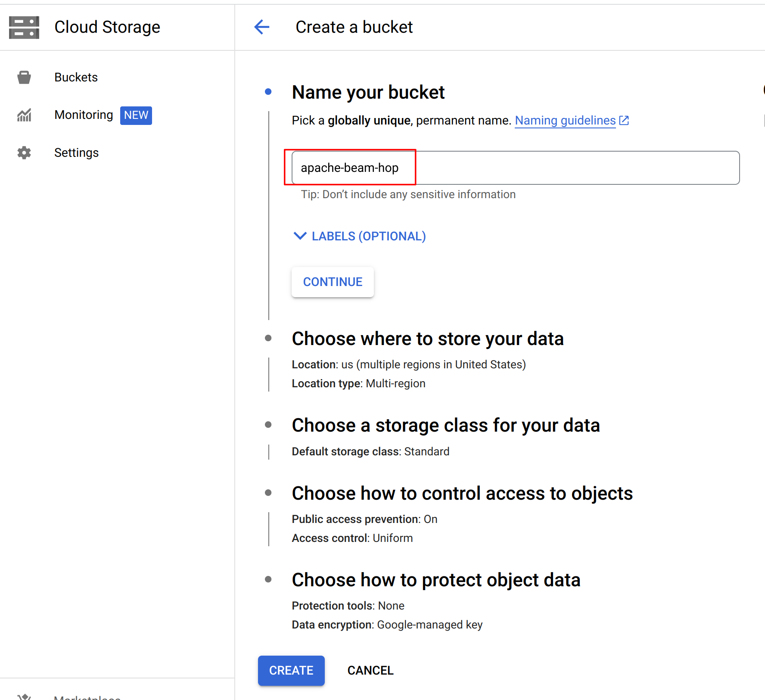765x700 pixels.
Task: Expand 'Choose where to store your data' section
Action: click(427, 339)
